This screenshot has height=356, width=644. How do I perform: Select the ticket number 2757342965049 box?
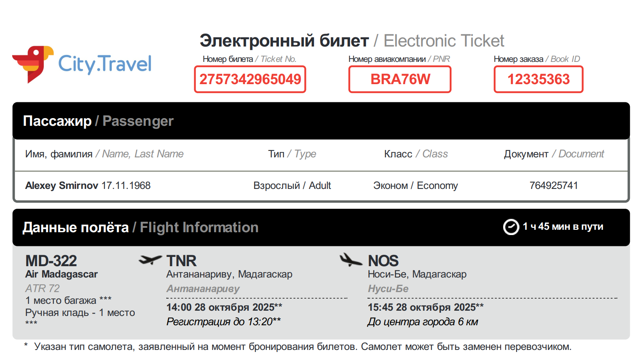(x=250, y=79)
